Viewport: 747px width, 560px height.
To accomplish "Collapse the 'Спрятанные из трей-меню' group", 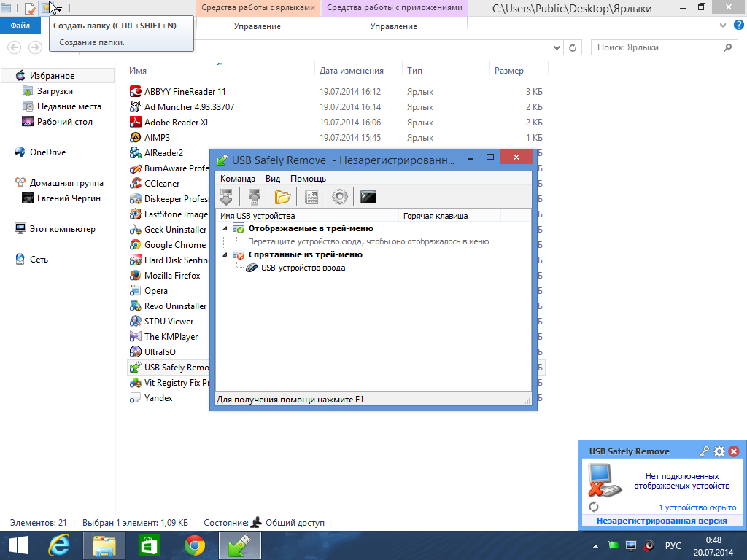I will point(225,255).
